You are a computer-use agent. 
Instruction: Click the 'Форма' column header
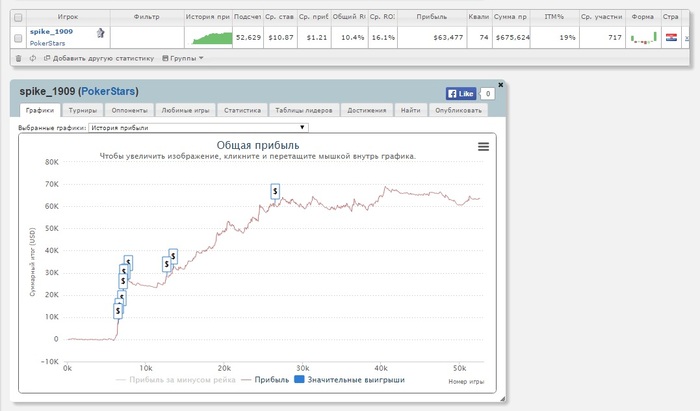coord(643,17)
